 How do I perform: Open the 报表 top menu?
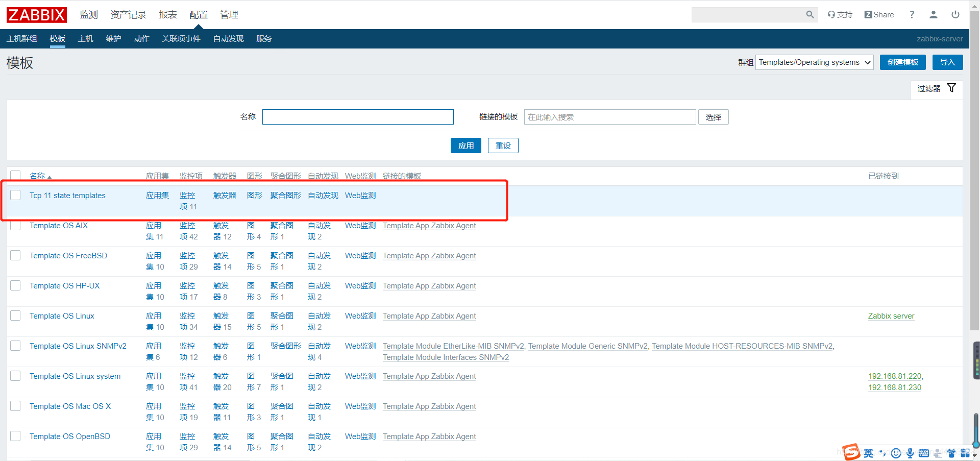(x=168, y=15)
